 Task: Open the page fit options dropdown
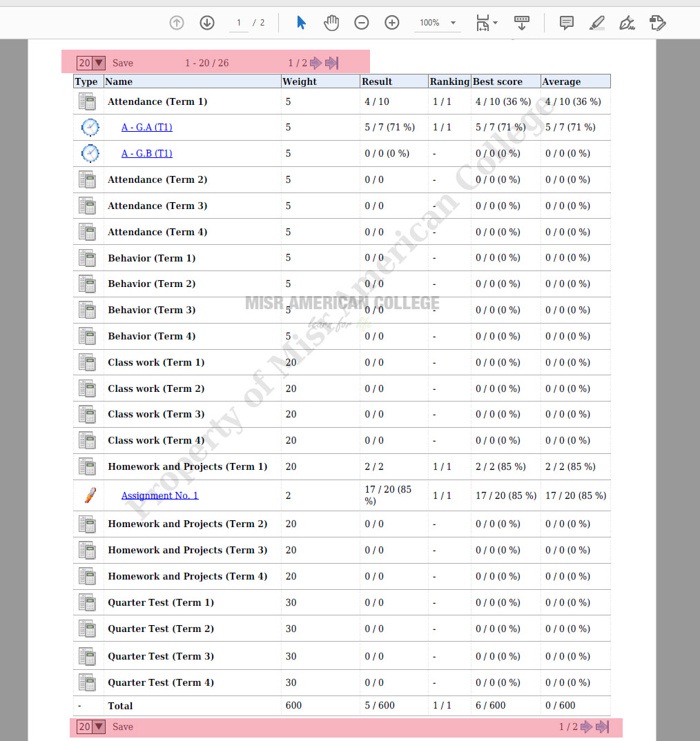(487, 22)
